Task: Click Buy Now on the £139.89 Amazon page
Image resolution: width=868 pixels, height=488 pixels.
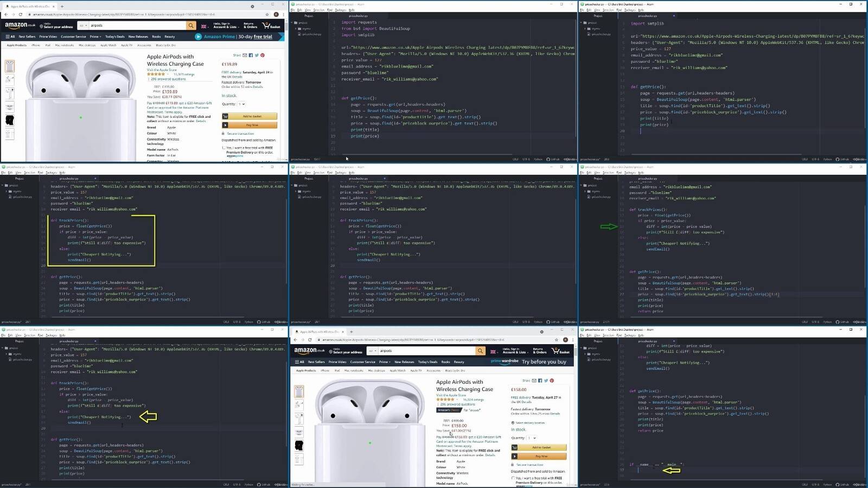Action: (250, 125)
